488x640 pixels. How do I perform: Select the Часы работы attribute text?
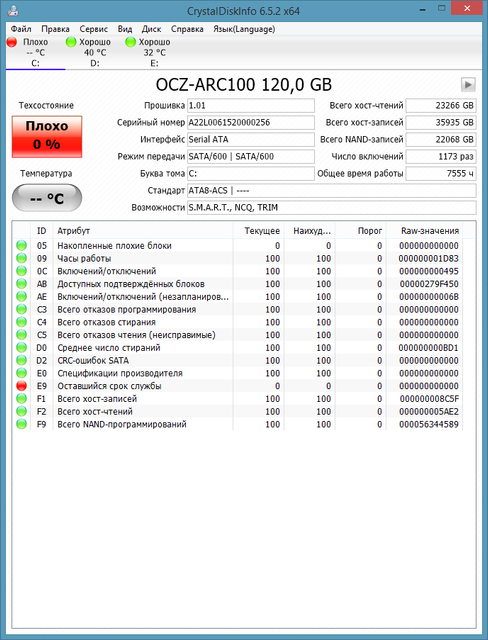click(x=84, y=258)
